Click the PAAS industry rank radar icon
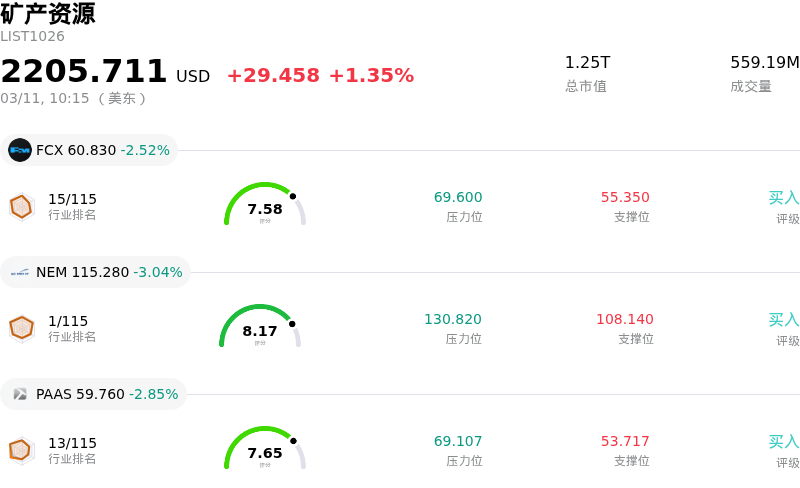 coord(21,451)
